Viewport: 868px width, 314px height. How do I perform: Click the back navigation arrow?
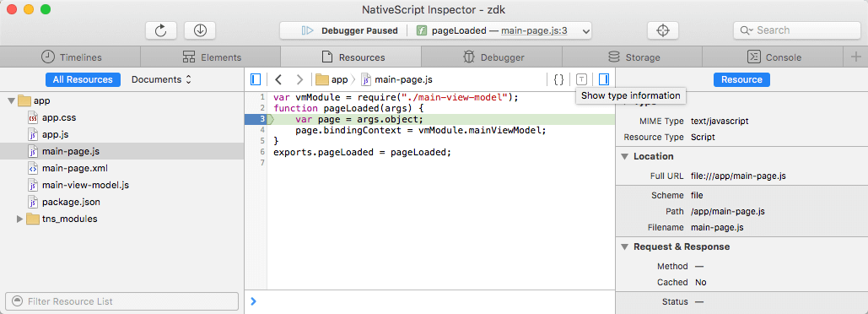pyautogui.click(x=278, y=79)
